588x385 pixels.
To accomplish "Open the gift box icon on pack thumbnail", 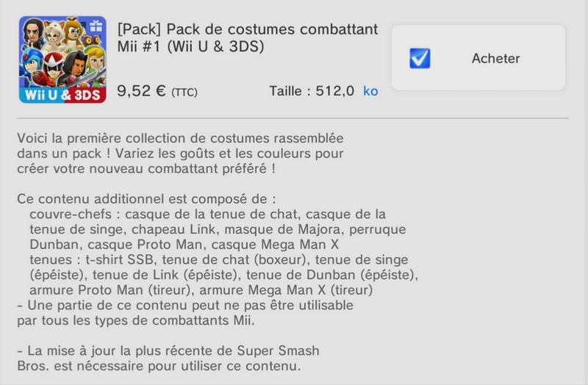I will [96, 26].
